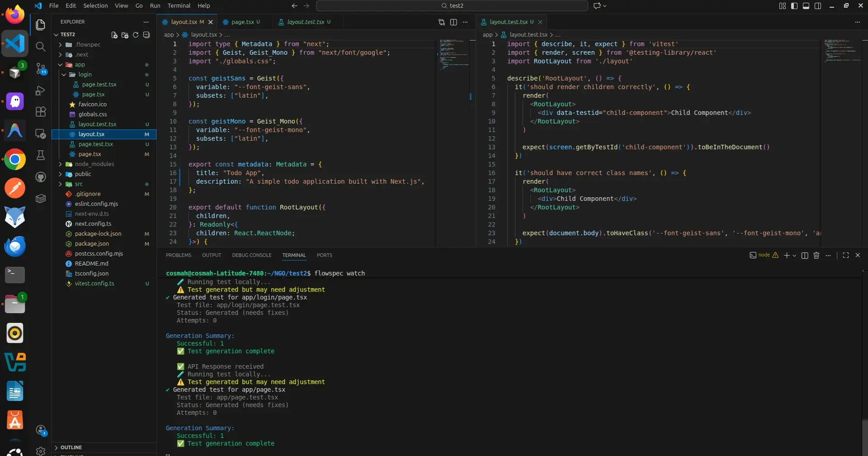
Task: Create a new file in Explorer
Action: [x=114, y=35]
